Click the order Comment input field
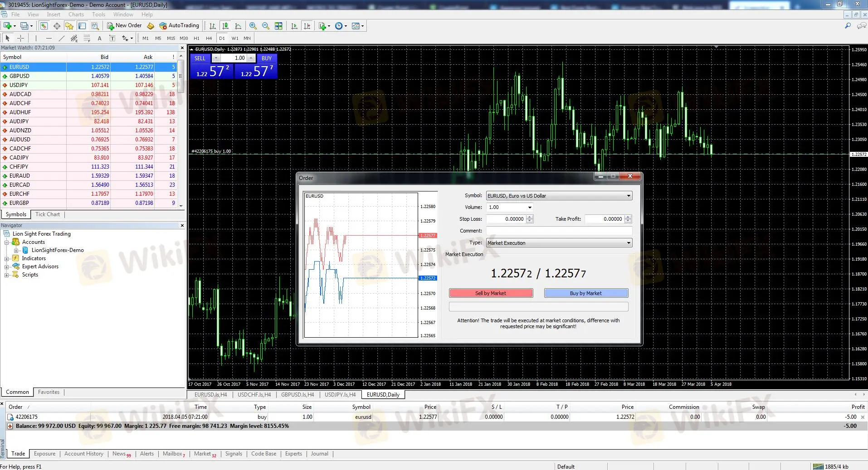 pyautogui.click(x=559, y=231)
